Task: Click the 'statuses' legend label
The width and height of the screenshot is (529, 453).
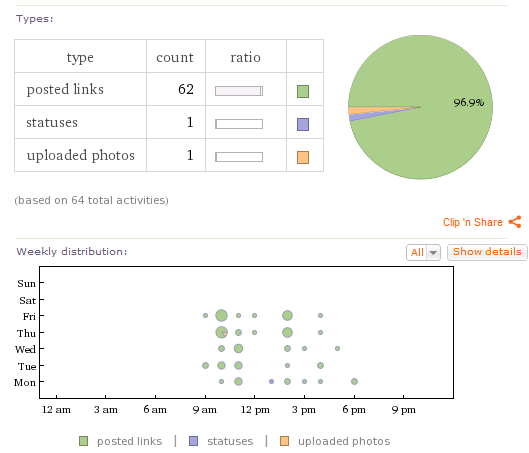Action: pyautogui.click(x=230, y=441)
